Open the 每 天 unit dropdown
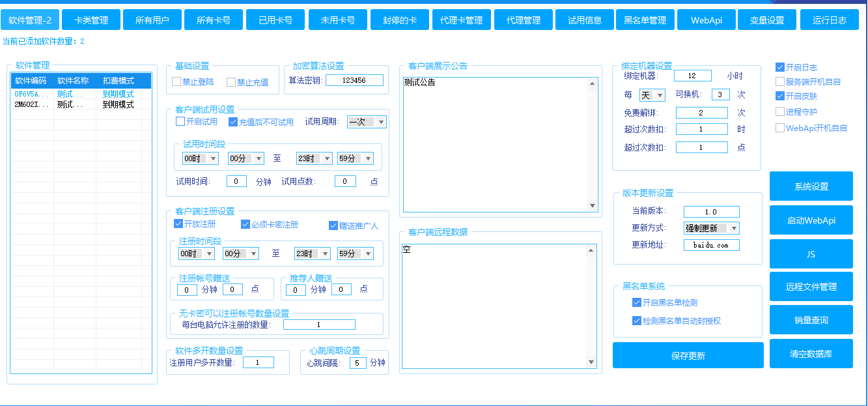 652,95
